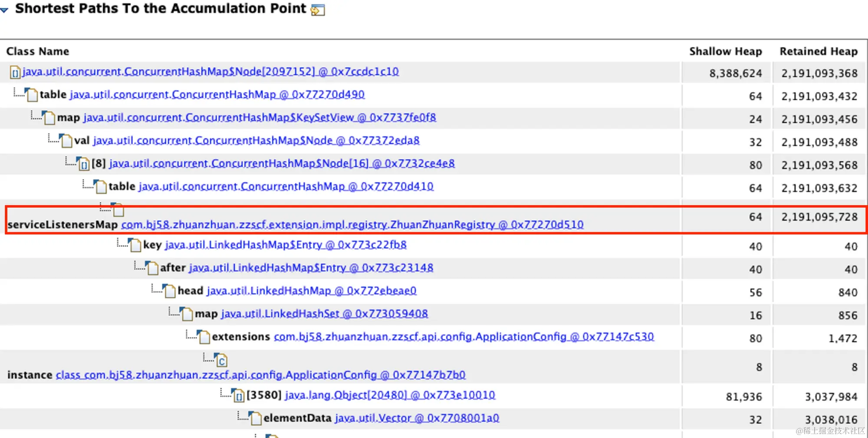Click object icon of Node @ 0x77372eda8 row
Image resolution: width=868 pixels, height=438 pixels.
tap(66, 141)
